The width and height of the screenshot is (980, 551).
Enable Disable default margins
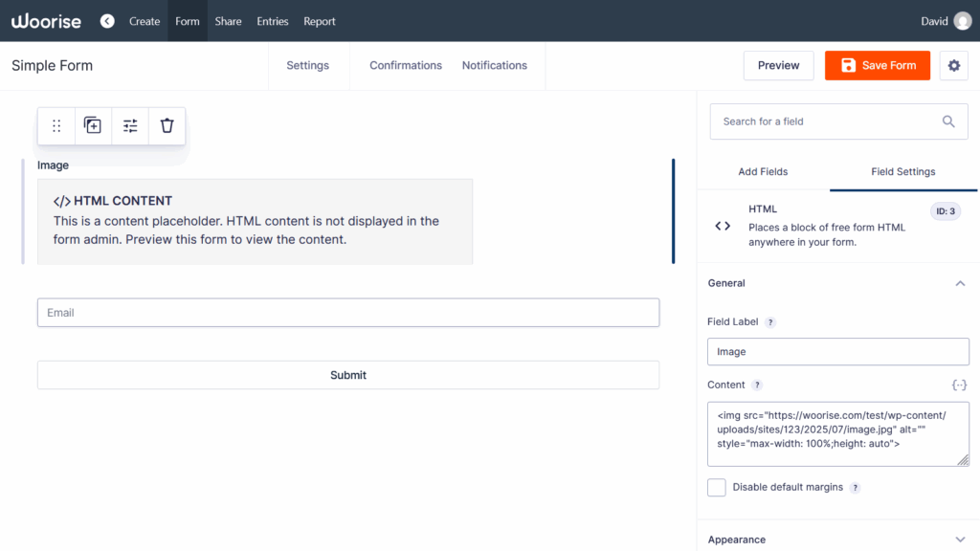[716, 487]
